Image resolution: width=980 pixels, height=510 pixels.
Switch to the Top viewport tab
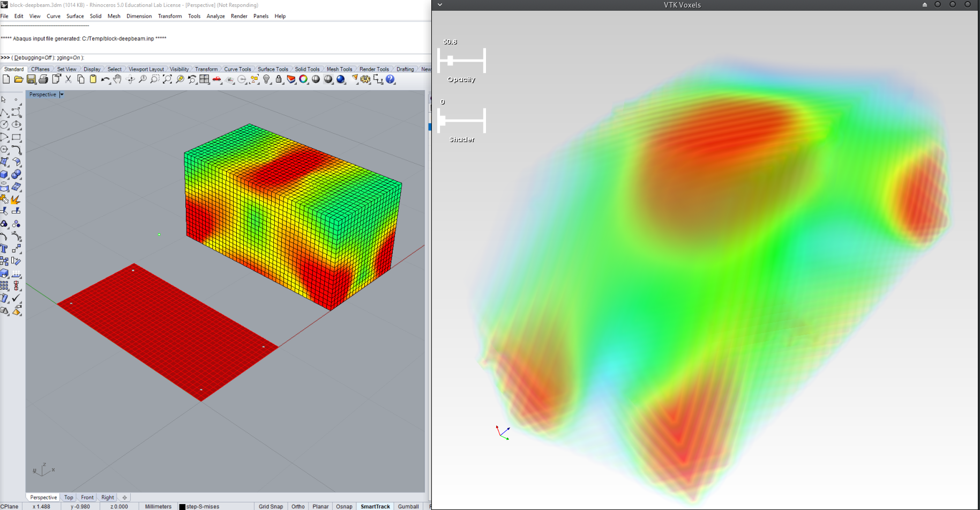click(x=69, y=497)
